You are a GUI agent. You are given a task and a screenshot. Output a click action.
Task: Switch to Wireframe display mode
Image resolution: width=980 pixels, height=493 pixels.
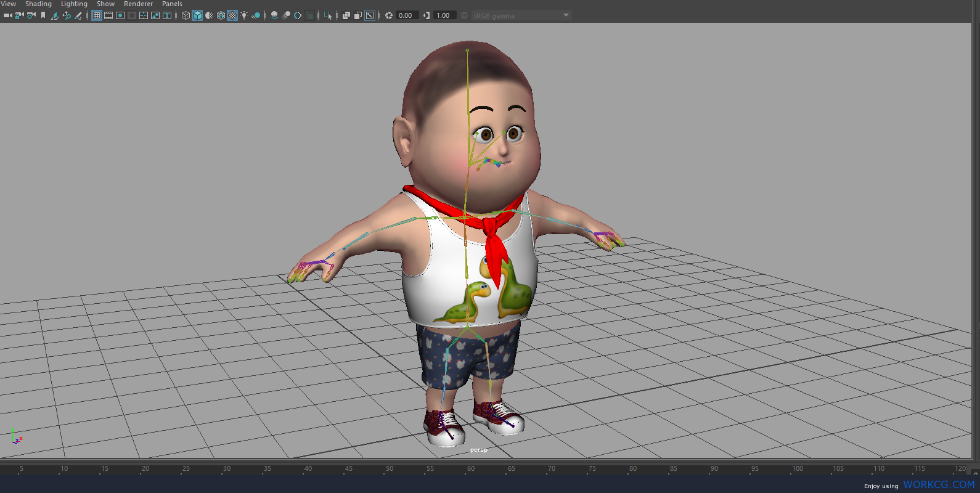pyautogui.click(x=186, y=15)
